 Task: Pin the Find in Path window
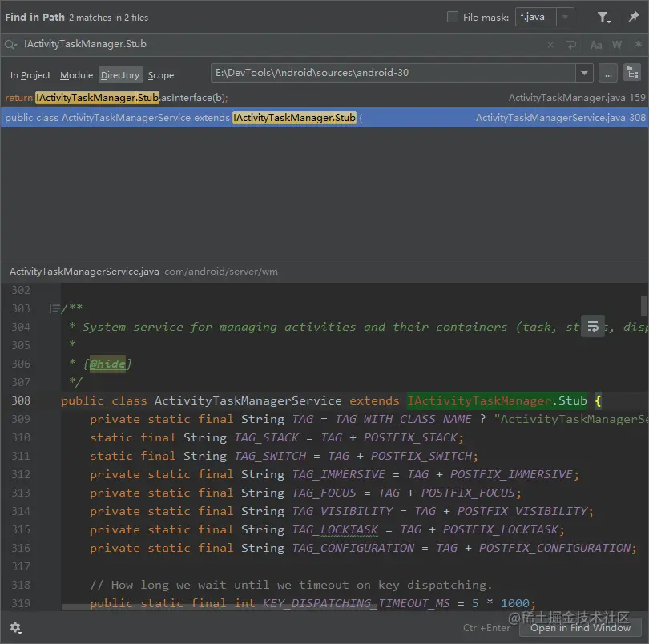[633, 17]
